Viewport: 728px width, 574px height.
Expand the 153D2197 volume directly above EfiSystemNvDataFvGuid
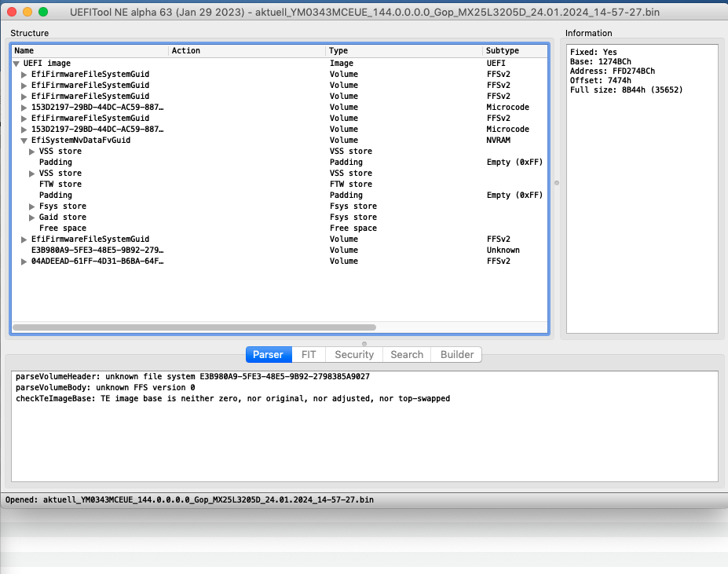(x=24, y=130)
